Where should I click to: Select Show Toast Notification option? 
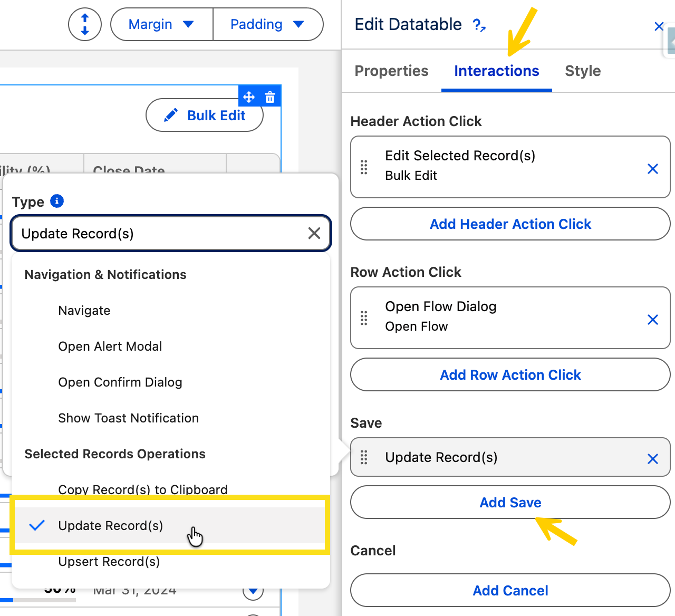point(128,418)
